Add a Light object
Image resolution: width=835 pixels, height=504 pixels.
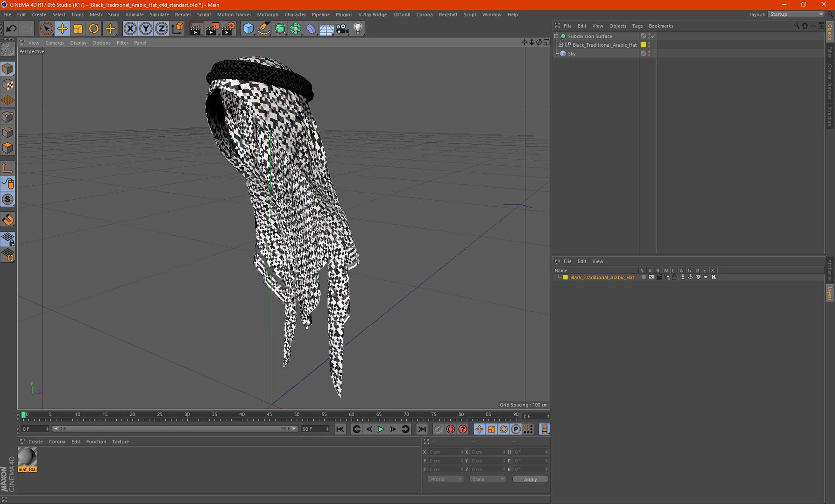pyautogui.click(x=358, y=29)
